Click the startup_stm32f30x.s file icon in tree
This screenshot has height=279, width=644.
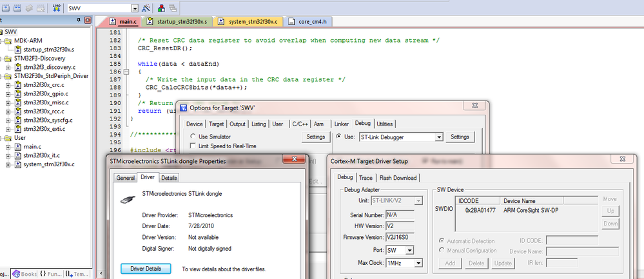[18, 49]
